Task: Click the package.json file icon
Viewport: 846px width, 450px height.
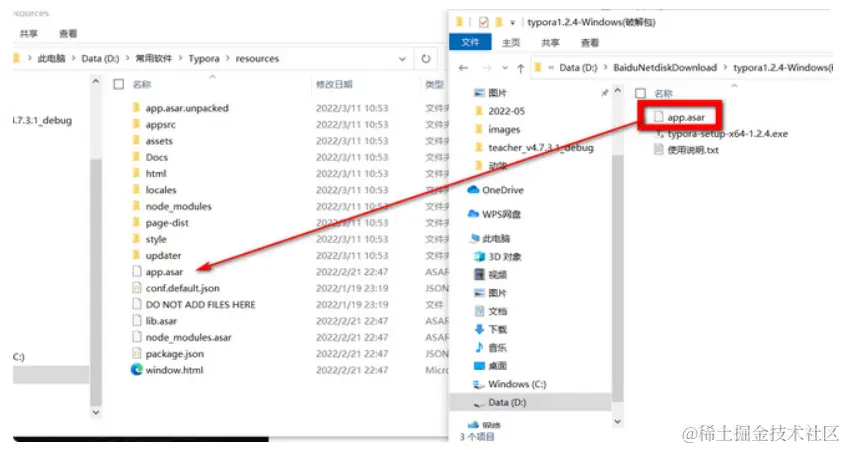Action: pos(137,353)
